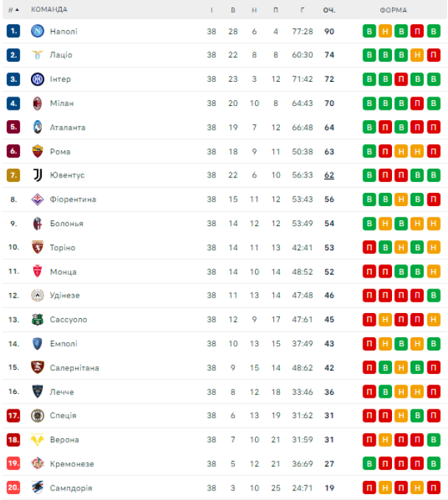This screenshot has height=500, width=448.
Task: Open the Болонья team link
Action: pyautogui.click(x=66, y=223)
